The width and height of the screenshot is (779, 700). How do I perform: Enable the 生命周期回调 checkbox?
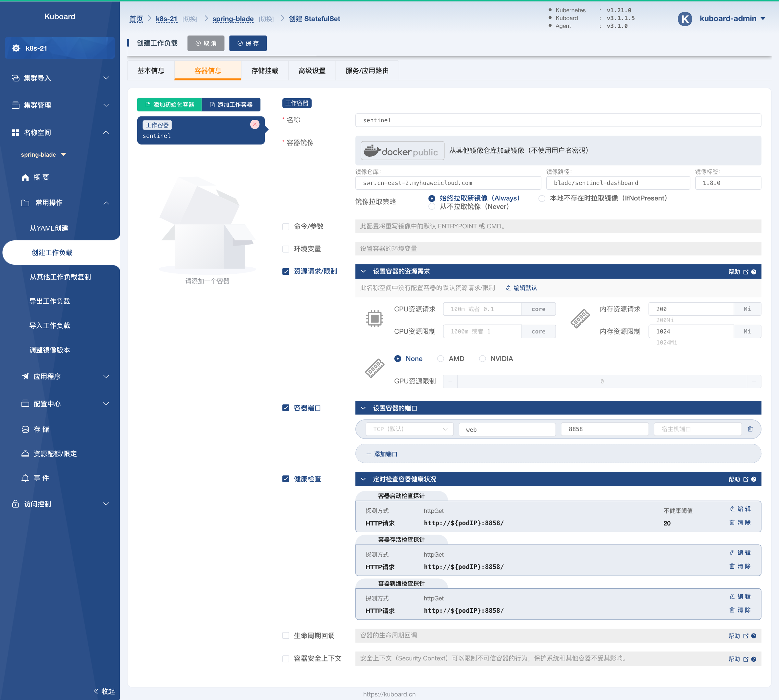click(x=286, y=636)
